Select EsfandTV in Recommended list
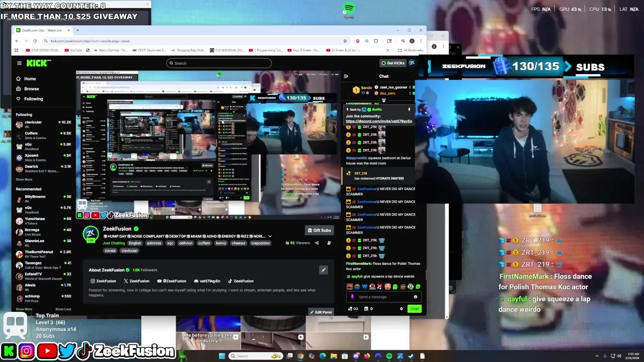 44,276
